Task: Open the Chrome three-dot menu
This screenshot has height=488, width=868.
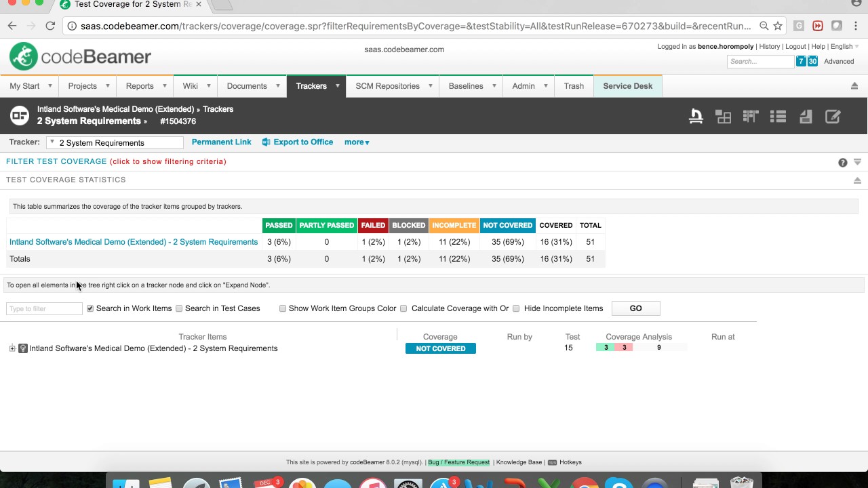Action: tap(856, 26)
